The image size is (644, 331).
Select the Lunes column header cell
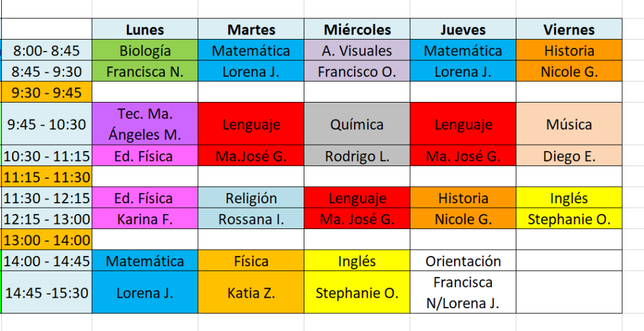tap(145, 30)
